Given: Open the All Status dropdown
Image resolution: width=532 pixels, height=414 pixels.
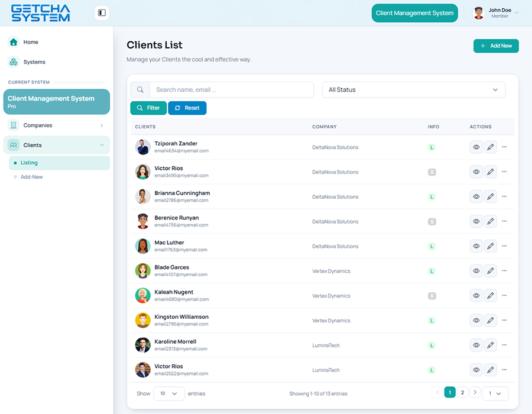Looking at the screenshot, I should click(412, 89).
